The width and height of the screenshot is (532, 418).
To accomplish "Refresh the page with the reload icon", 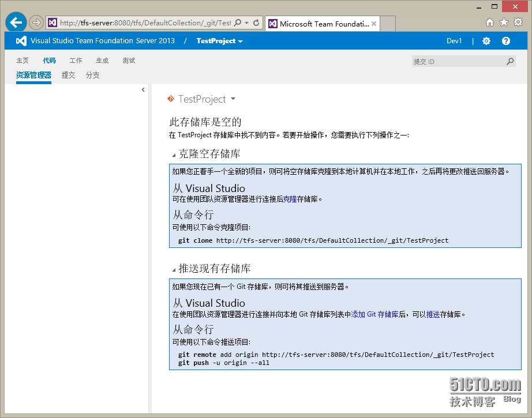I will point(257,22).
